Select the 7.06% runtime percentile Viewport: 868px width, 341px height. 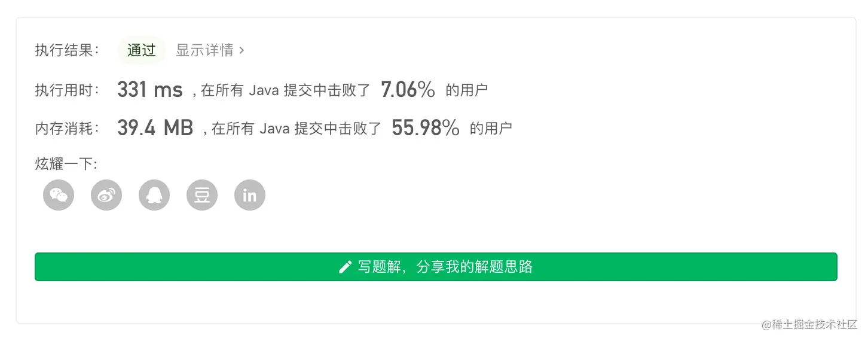coord(408,90)
